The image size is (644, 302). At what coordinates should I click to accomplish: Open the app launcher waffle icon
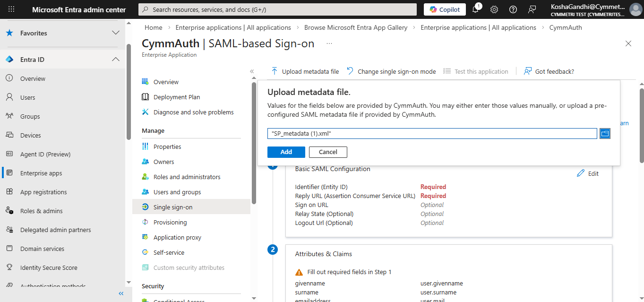11,9
